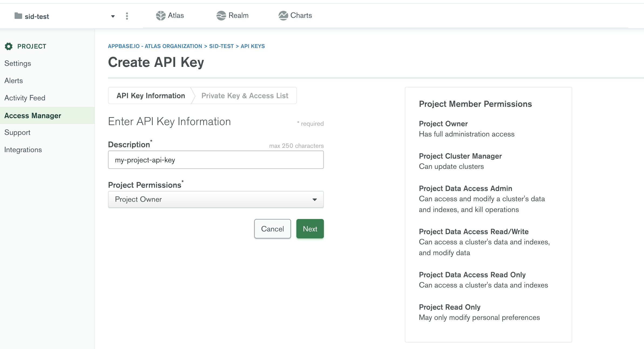Open Activity Feed in sidebar
The image size is (644, 349).
(25, 98)
